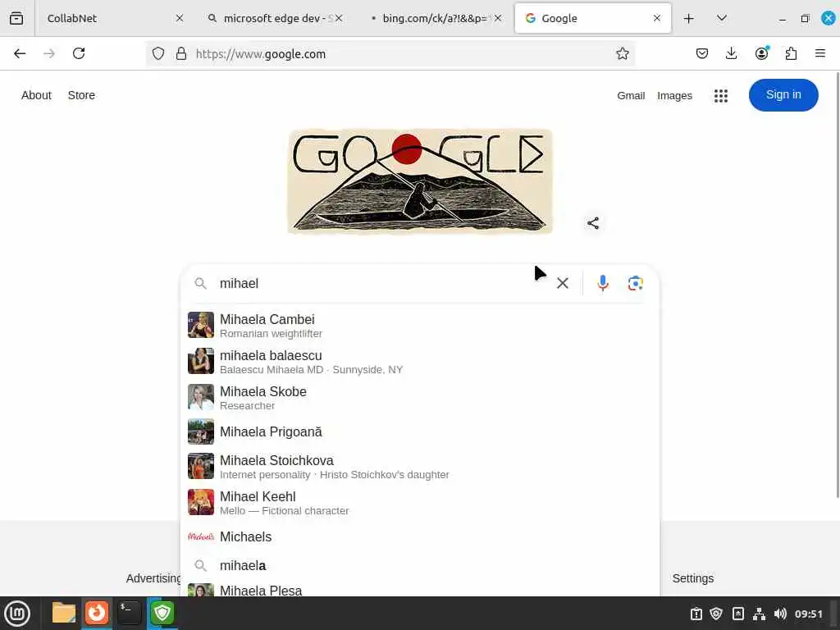Open a new browser tab
The image size is (840, 630).
coord(689,18)
